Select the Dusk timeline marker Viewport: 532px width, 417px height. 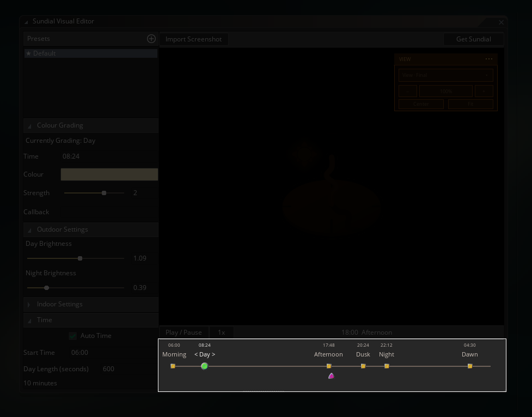363,366
